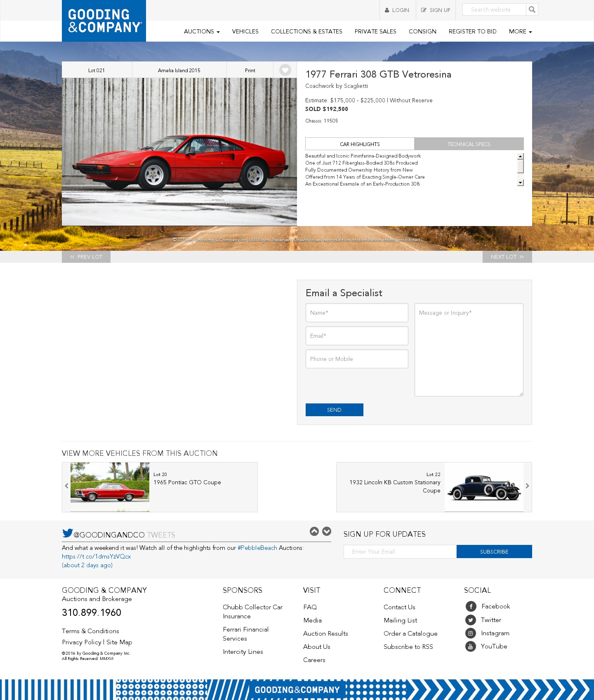Screen dimensions: 594x700
Task: Open the More dropdown menu
Action: pos(520,31)
